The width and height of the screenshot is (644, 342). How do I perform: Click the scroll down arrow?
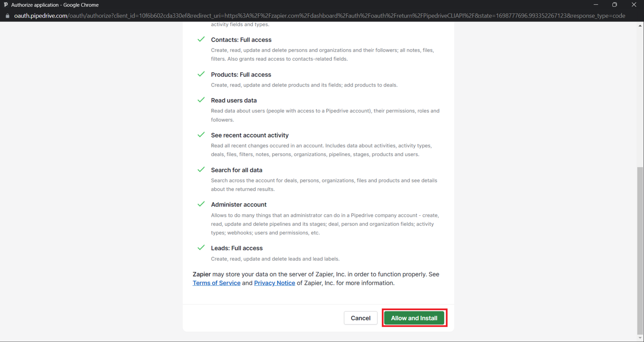click(640, 338)
